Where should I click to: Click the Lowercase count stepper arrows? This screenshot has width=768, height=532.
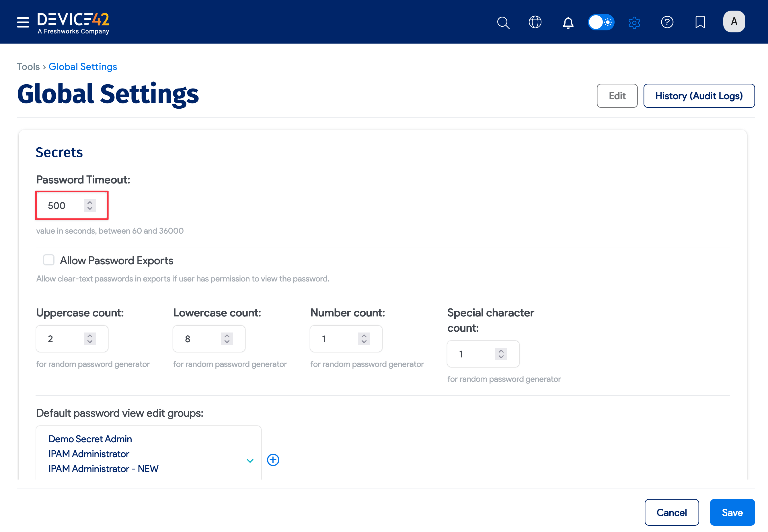coord(227,339)
